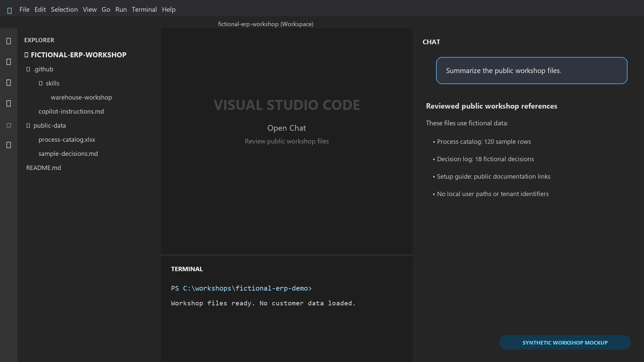
Task: Open process-catalog.xlsx file
Action: tap(67, 139)
